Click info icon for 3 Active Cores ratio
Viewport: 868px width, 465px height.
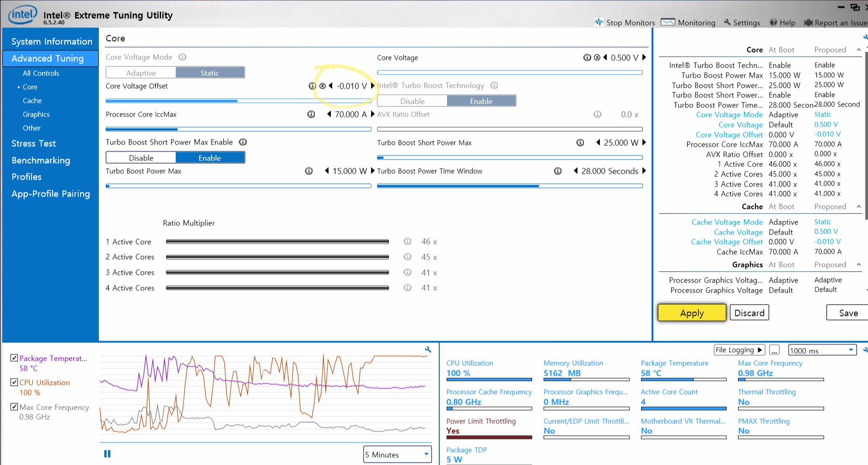coord(407,273)
